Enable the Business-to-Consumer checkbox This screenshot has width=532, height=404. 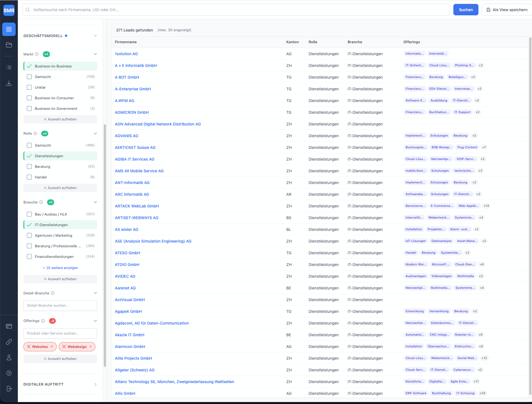click(x=29, y=98)
